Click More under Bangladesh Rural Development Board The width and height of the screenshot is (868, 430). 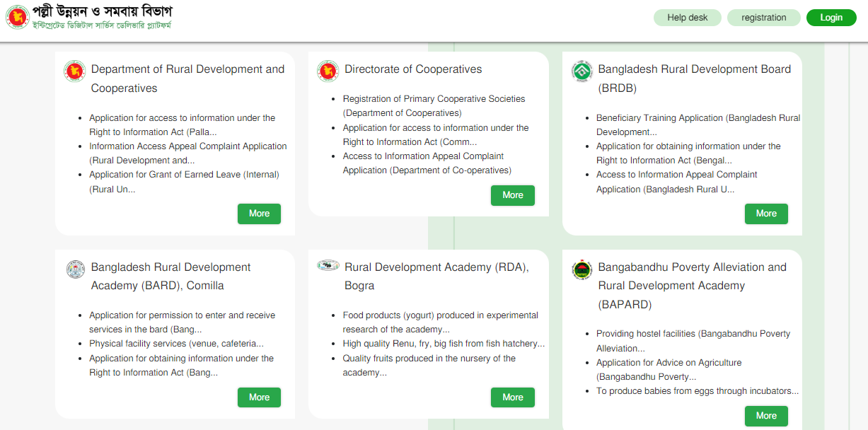766,213
